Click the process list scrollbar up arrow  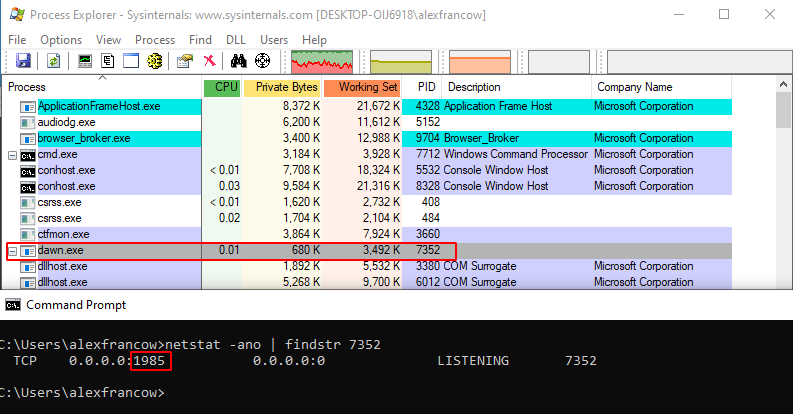coord(783,84)
